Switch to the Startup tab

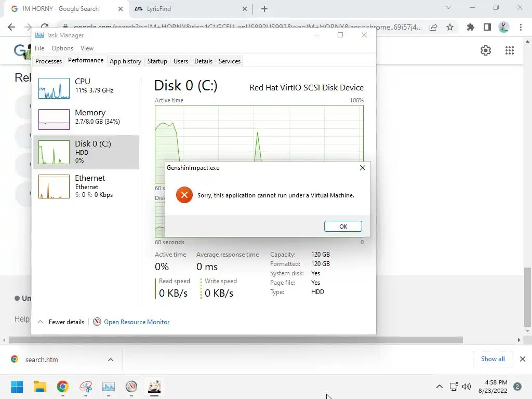157,61
